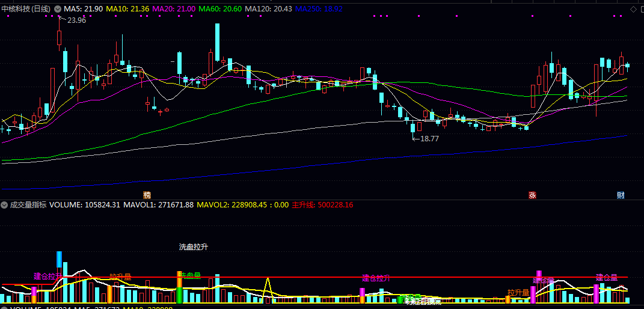This screenshot has height=309, width=644.
Task: Click the orange 拉升量 label near the left
Action: click(120, 276)
